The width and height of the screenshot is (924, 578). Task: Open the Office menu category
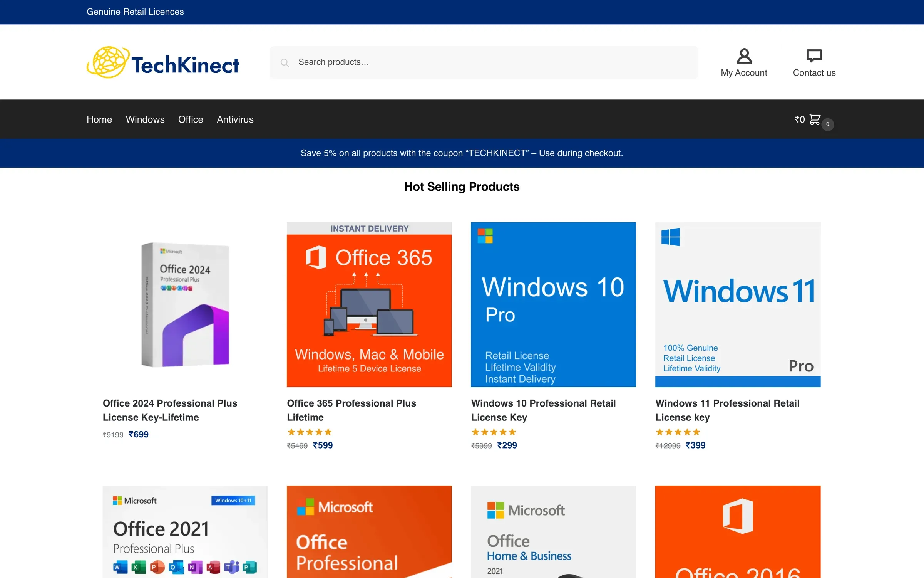[191, 119]
